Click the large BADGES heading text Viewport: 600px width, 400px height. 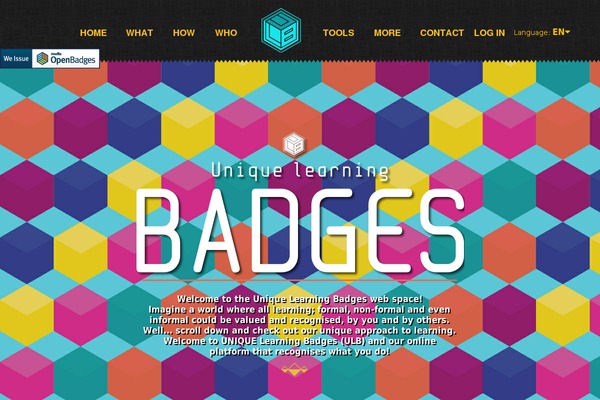pyautogui.click(x=300, y=231)
